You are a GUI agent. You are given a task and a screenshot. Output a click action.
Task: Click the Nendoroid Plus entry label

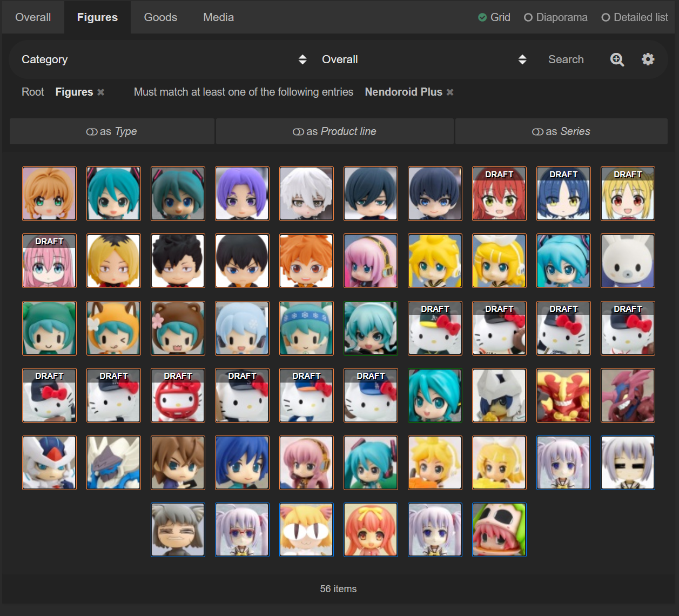[404, 92]
